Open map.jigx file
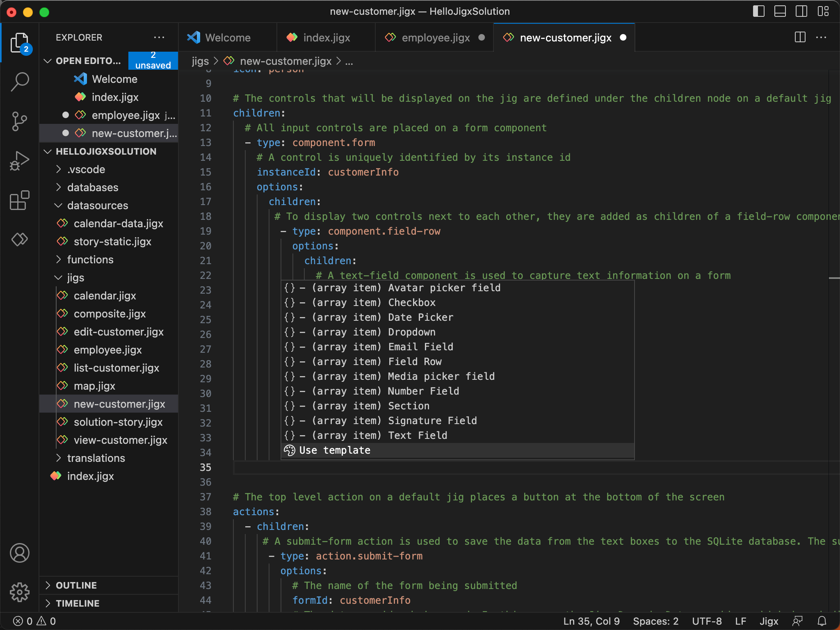The image size is (840, 630). (x=109, y=386)
